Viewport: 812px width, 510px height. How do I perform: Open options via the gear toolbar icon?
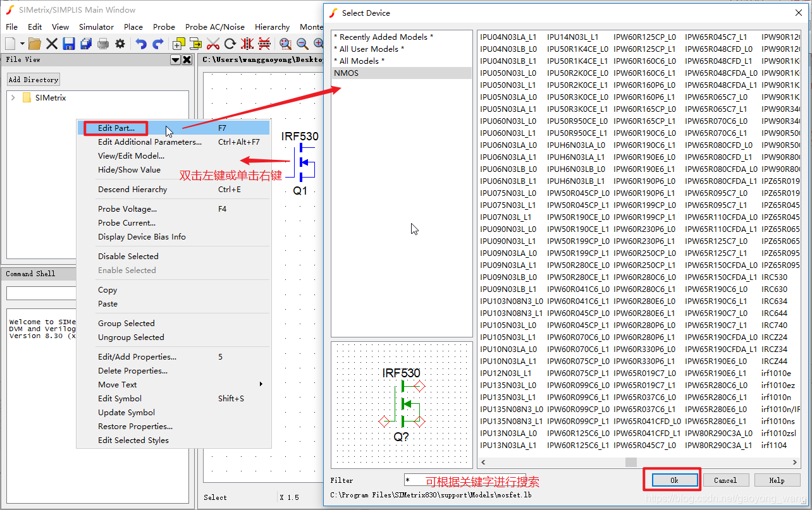pos(120,44)
